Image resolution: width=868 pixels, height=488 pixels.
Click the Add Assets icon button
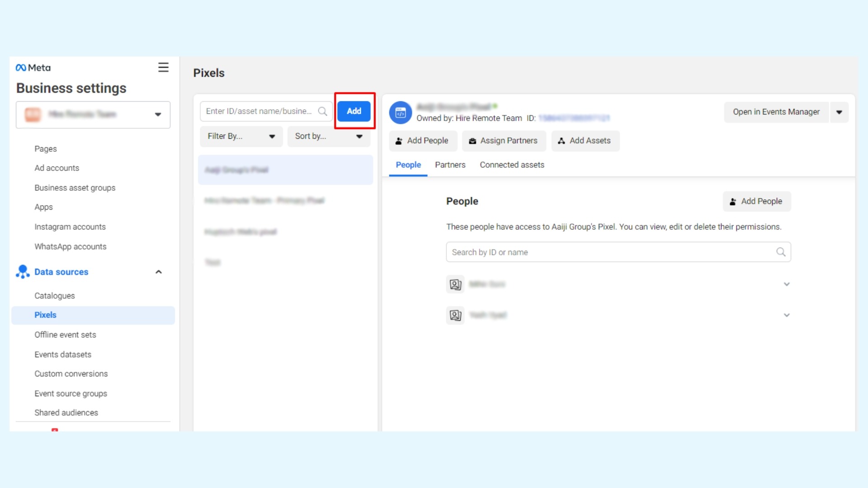[x=584, y=141]
